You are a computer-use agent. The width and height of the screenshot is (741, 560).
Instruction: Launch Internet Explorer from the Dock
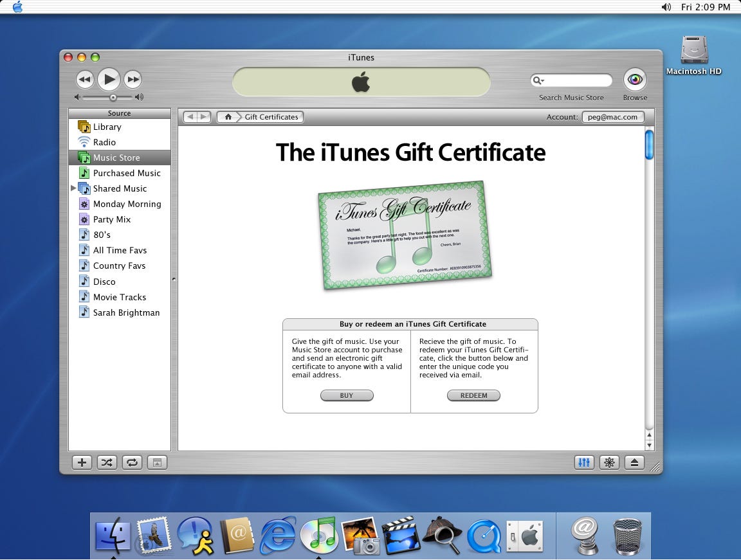(x=279, y=535)
